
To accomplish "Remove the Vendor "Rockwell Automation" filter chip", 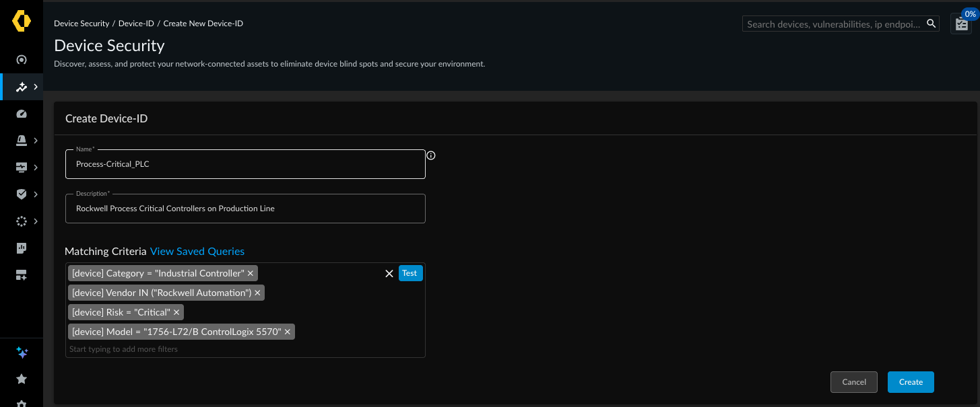I will tap(257, 293).
